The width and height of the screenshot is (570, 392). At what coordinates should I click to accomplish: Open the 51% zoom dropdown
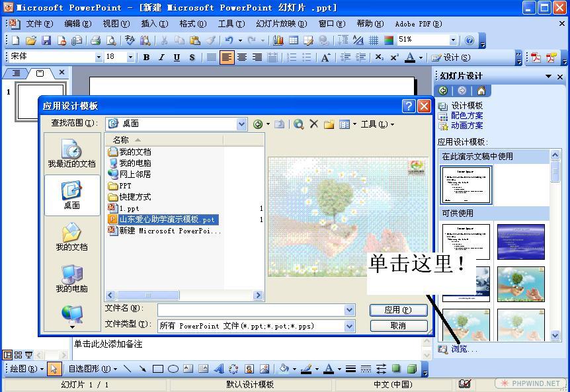[453, 40]
